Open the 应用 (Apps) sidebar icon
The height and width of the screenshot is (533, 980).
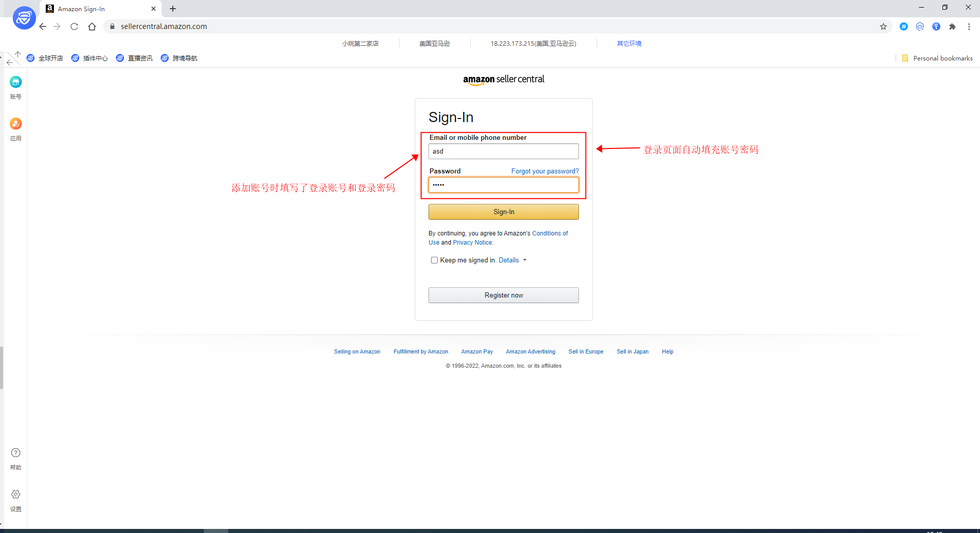[x=16, y=124]
